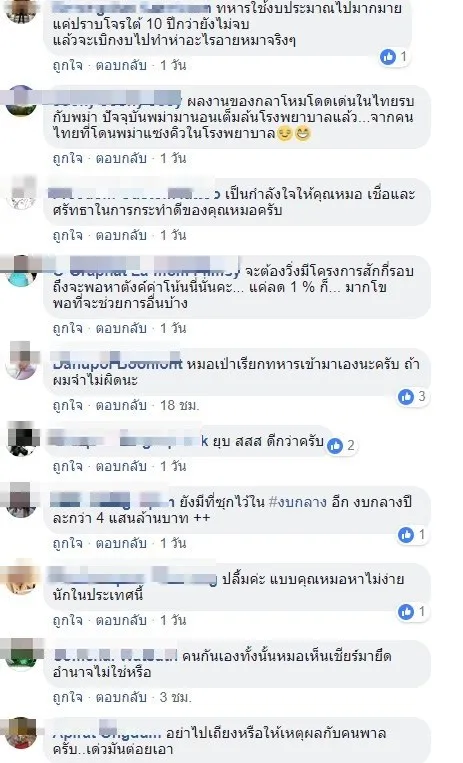Click ถูกใจ under the comment posted 18 ชม. ago
The image size is (463, 763).
coord(68,405)
